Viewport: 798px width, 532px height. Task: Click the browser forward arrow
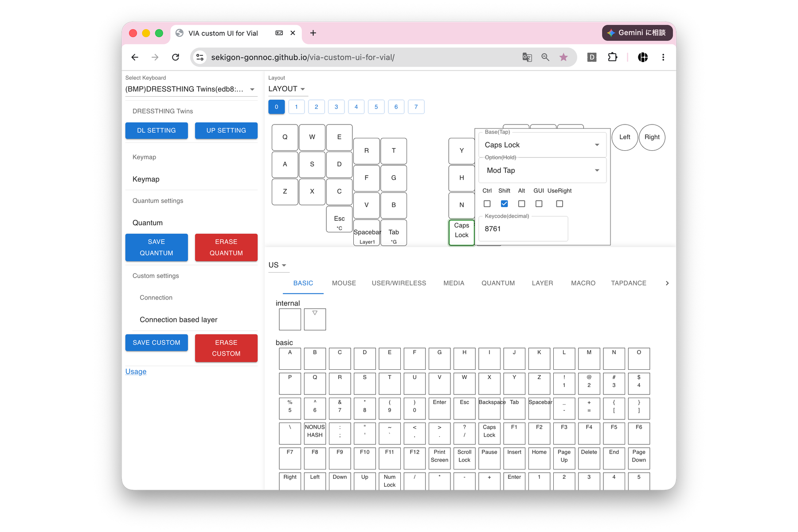pos(155,57)
